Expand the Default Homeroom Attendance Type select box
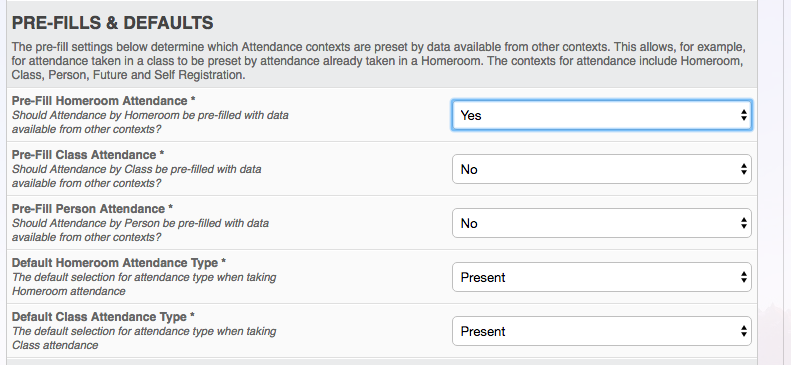The image size is (791, 365). coord(601,277)
